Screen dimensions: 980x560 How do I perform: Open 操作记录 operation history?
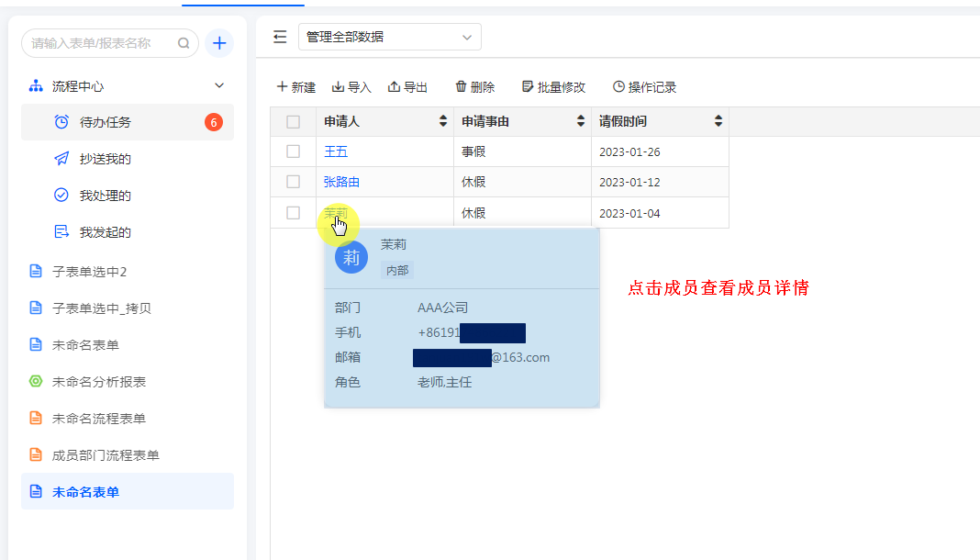(644, 87)
